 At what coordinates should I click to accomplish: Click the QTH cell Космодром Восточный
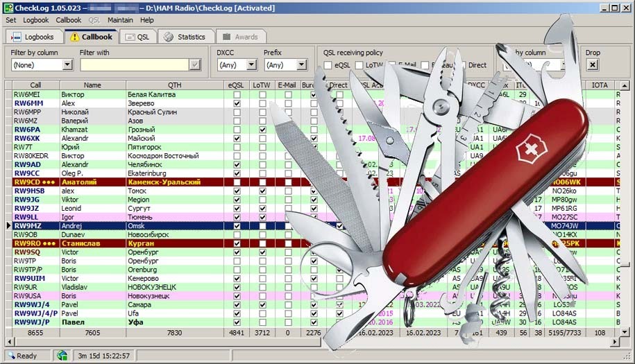[163, 156]
